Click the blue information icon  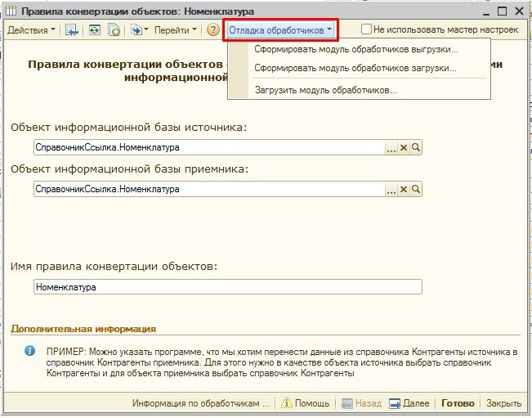click(30, 351)
